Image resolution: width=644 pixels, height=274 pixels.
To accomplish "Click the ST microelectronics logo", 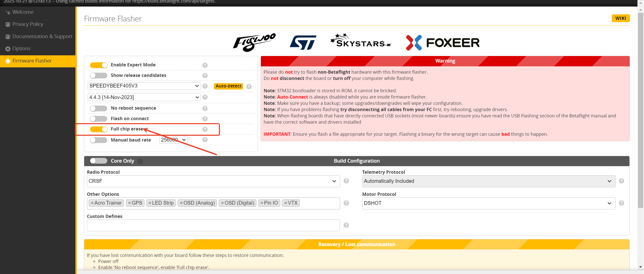I will 303,42.
